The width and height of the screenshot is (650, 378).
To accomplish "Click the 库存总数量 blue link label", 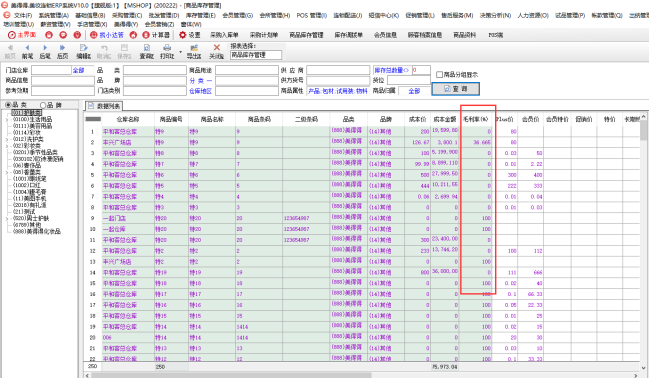I will click(391, 70).
